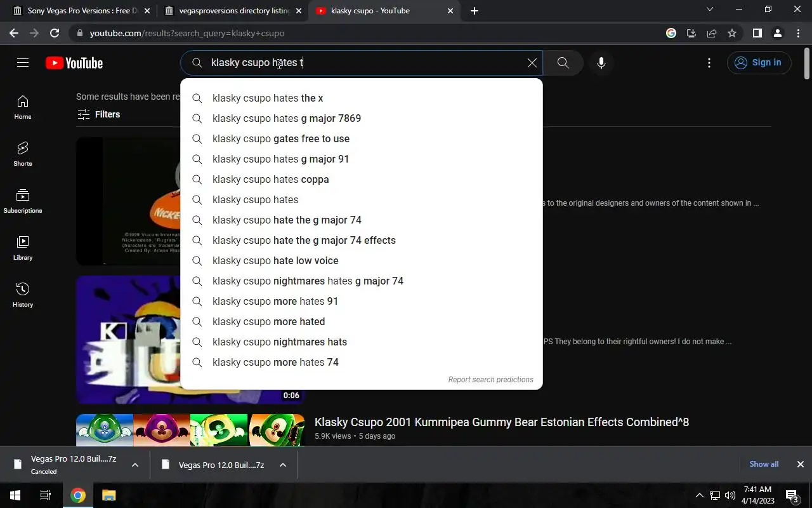Open the Windows Start menu
This screenshot has height=508, width=812.
click(15, 495)
